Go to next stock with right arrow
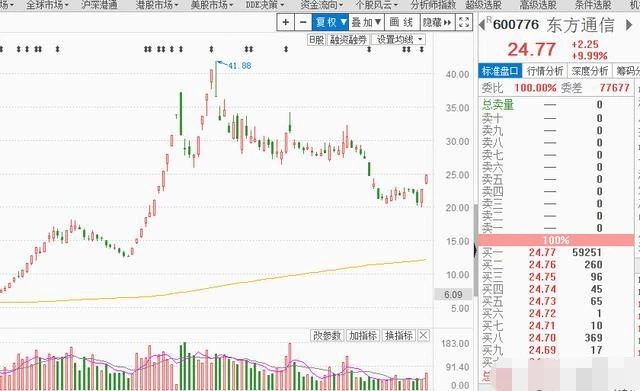640x391 pixels. point(629,25)
